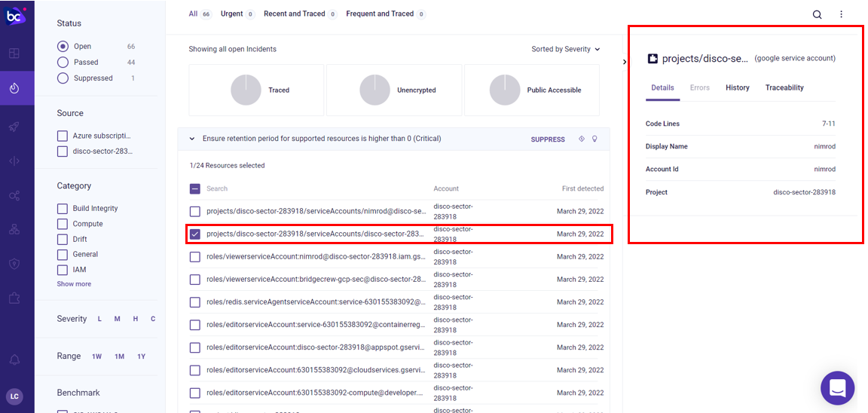Open the Incidents flame icon

click(x=15, y=88)
